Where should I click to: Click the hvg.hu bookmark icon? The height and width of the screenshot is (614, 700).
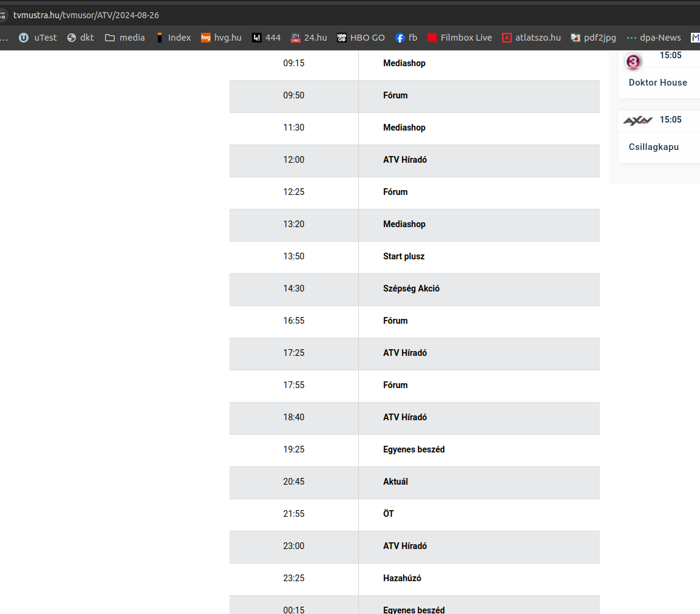tap(206, 38)
